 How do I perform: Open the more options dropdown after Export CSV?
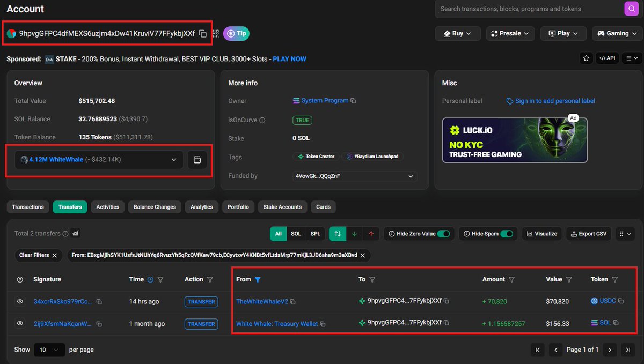tap(625, 234)
